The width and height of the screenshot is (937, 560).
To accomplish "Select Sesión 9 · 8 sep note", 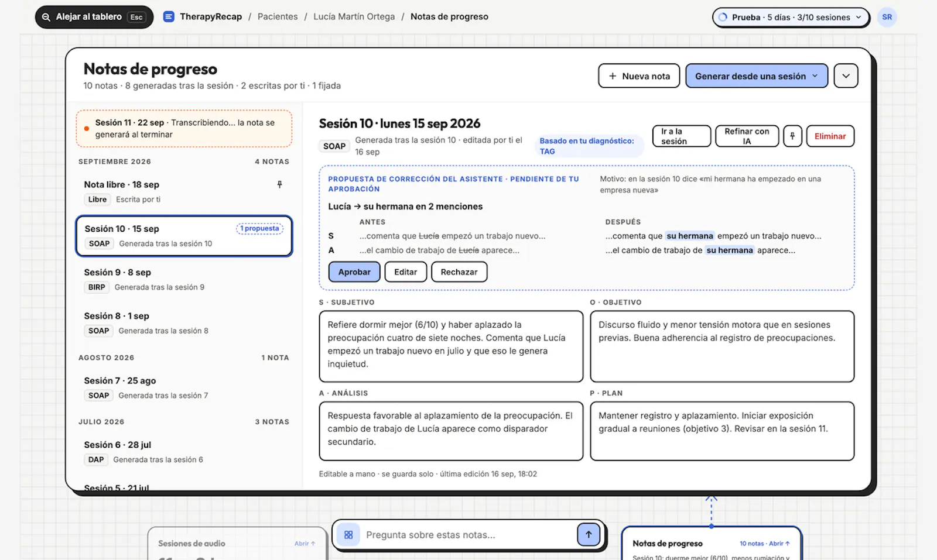I will tap(184, 279).
